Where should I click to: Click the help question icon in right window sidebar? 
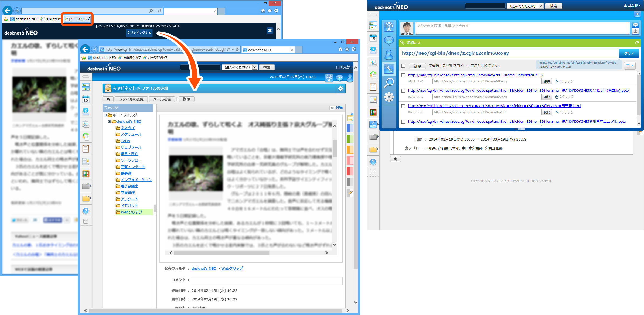(373, 162)
